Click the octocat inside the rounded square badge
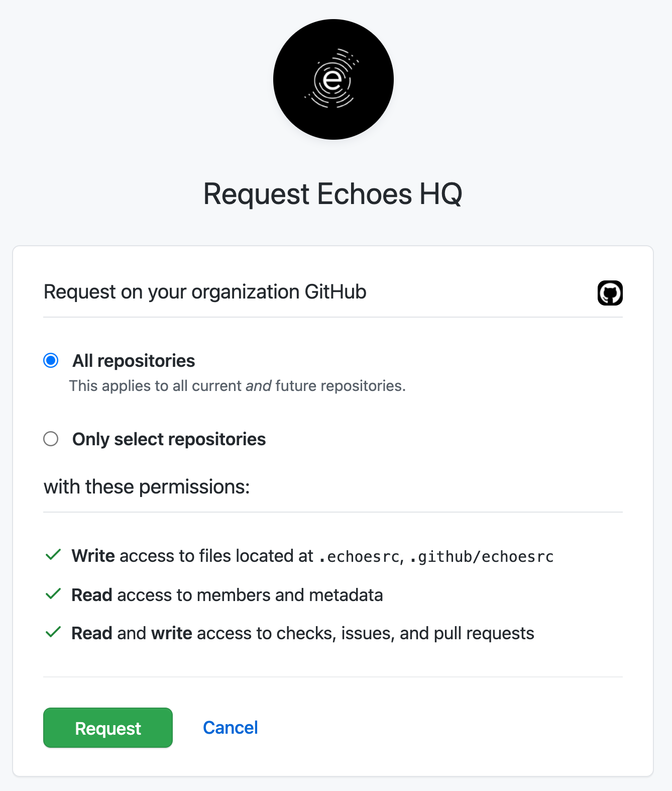672x791 pixels. (x=610, y=292)
